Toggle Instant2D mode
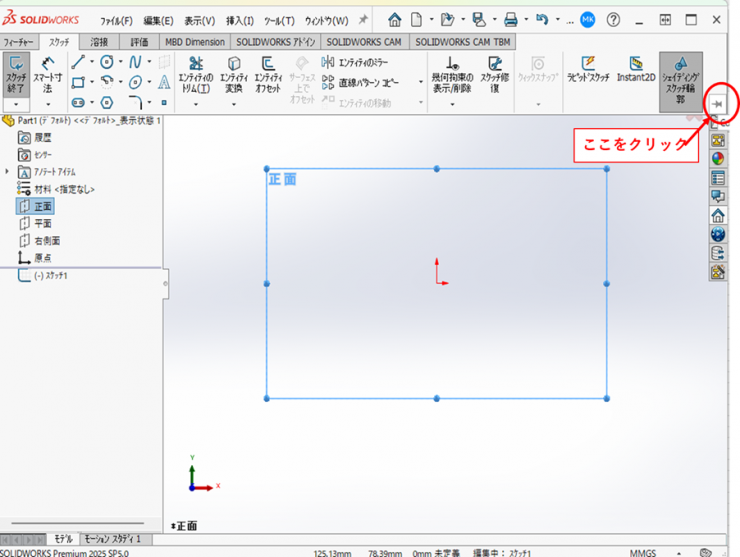 [635, 68]
